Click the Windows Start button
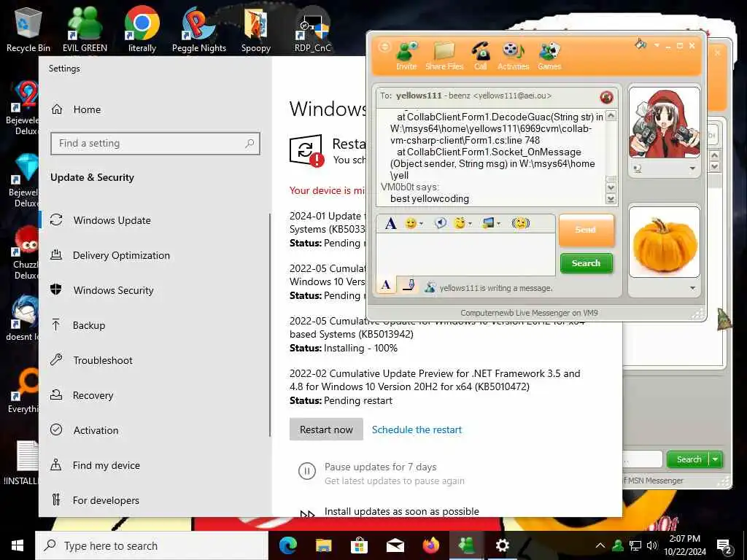Image resolution: width=747 pixels, height=560 pixels. point(18,545)
